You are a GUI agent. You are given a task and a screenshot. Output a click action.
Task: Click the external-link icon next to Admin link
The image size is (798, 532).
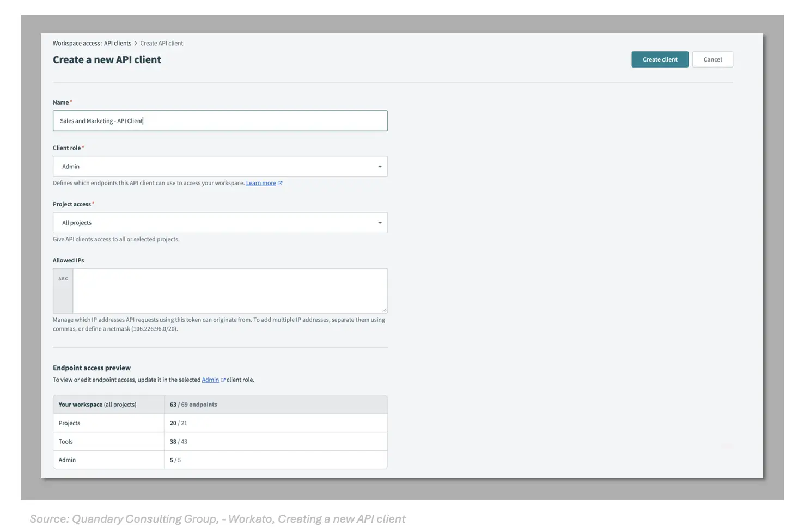click(x=222, y=379)
